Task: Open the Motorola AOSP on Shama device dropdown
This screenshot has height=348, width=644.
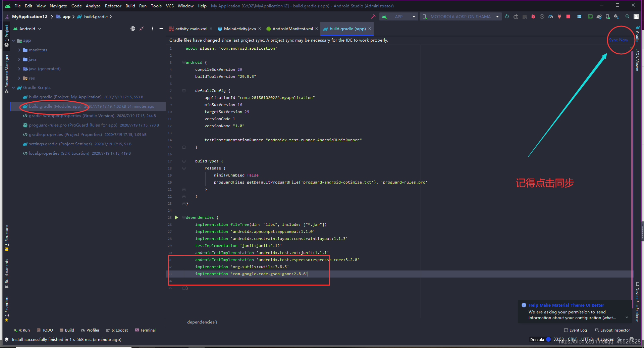Action: coord(461,16)
